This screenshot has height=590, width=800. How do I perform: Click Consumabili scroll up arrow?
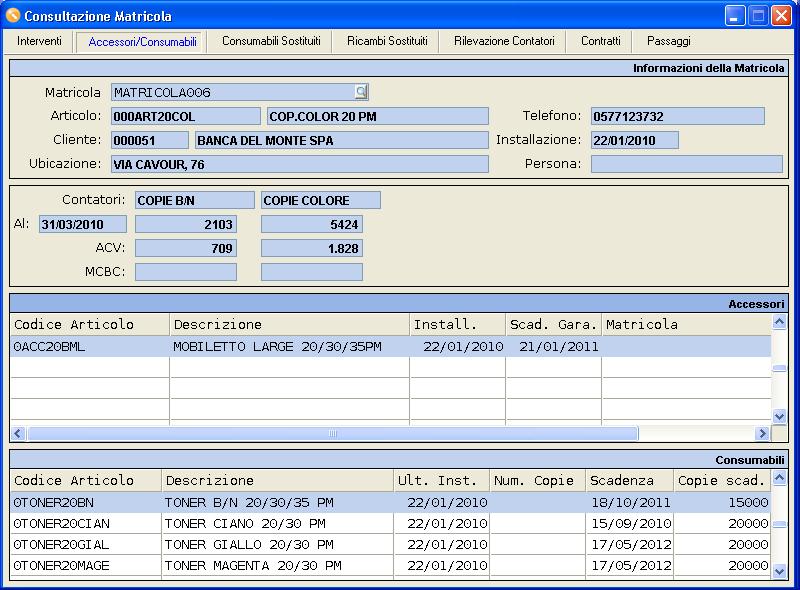(779, 478)
